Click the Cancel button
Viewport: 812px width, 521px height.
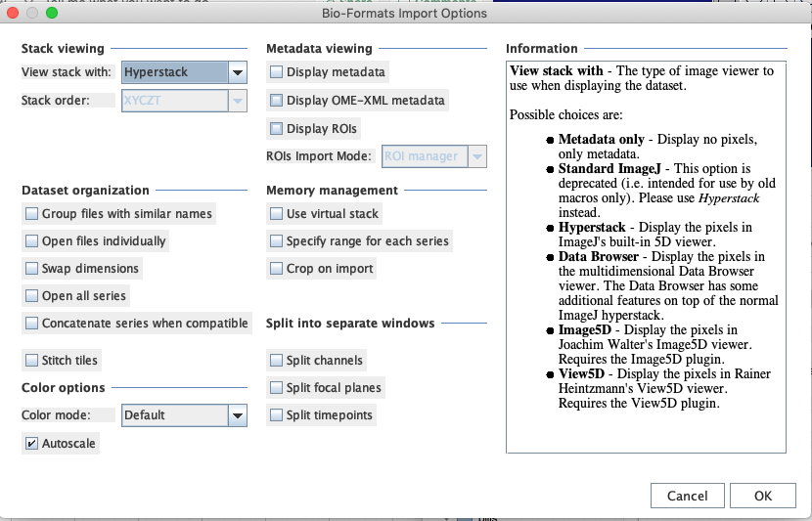pyautogui.click(x=687, y=496)
